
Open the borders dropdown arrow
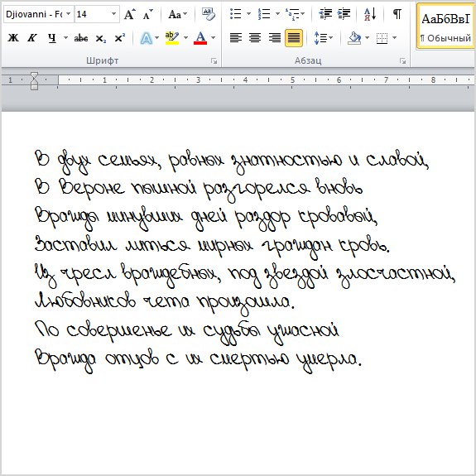[x=394, y=38]
